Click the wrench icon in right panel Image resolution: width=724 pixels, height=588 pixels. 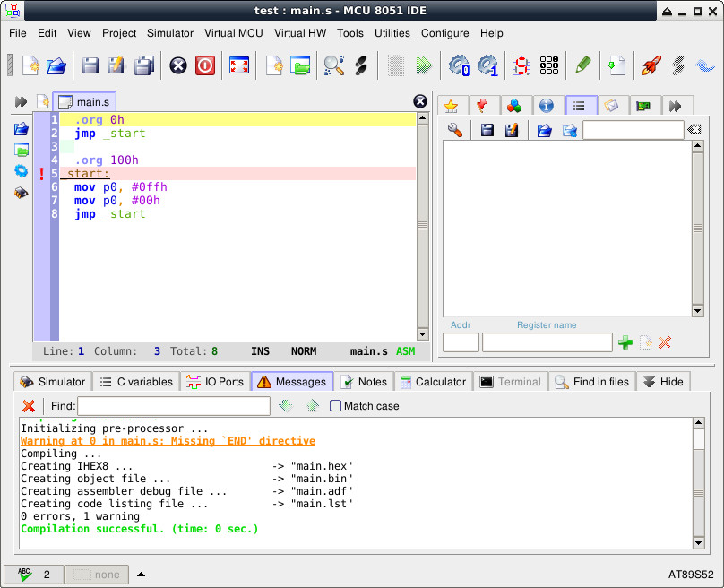click(x=455, y=131)
